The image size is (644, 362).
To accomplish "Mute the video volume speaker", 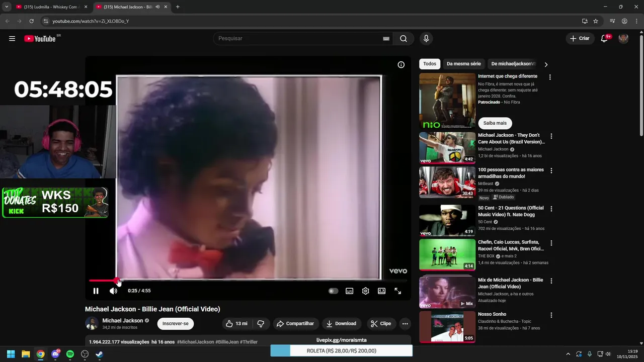I will 113,291.
